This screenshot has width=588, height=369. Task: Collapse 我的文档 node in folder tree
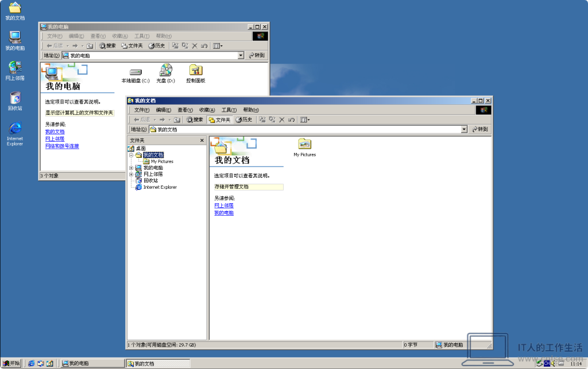coord(131,155)
